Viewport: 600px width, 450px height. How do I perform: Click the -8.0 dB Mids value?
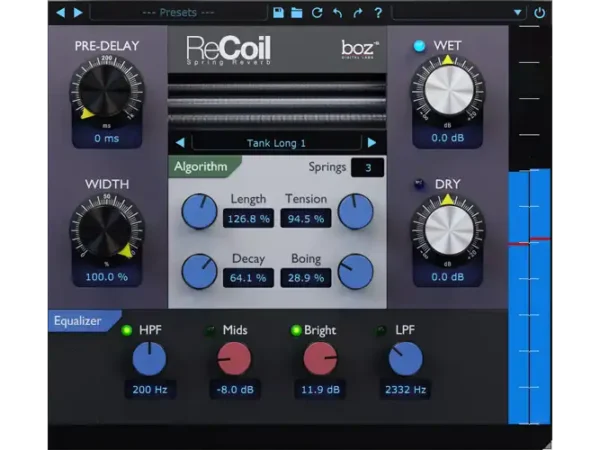coord(235,390)
